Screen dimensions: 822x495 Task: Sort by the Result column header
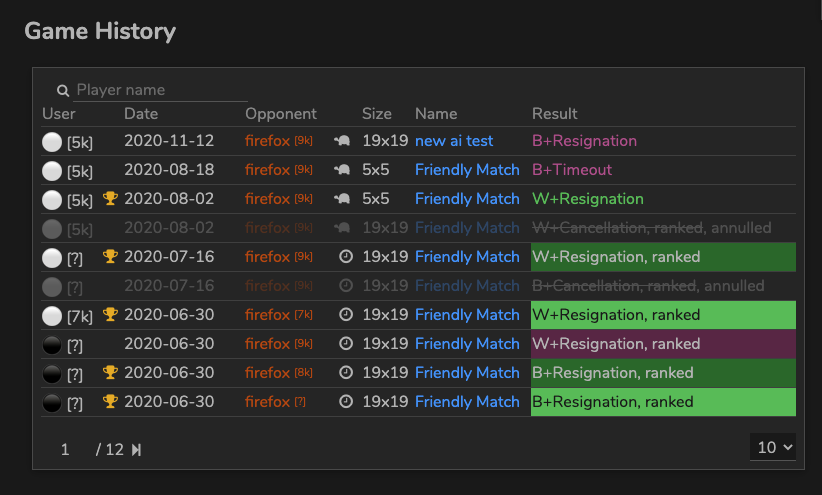[x=555, y=114]
